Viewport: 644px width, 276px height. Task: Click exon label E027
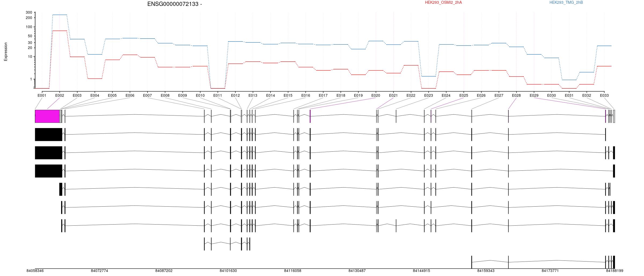click(x=499, y=95)
